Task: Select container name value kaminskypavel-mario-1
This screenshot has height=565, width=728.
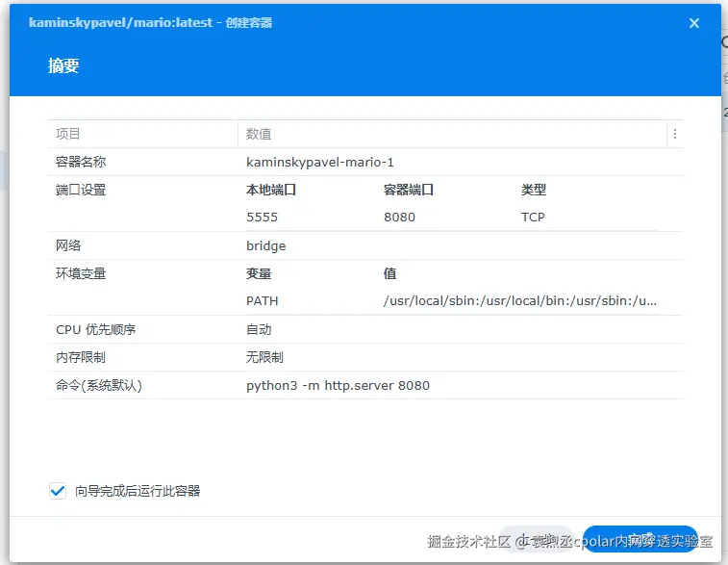Action: (320, 162)
